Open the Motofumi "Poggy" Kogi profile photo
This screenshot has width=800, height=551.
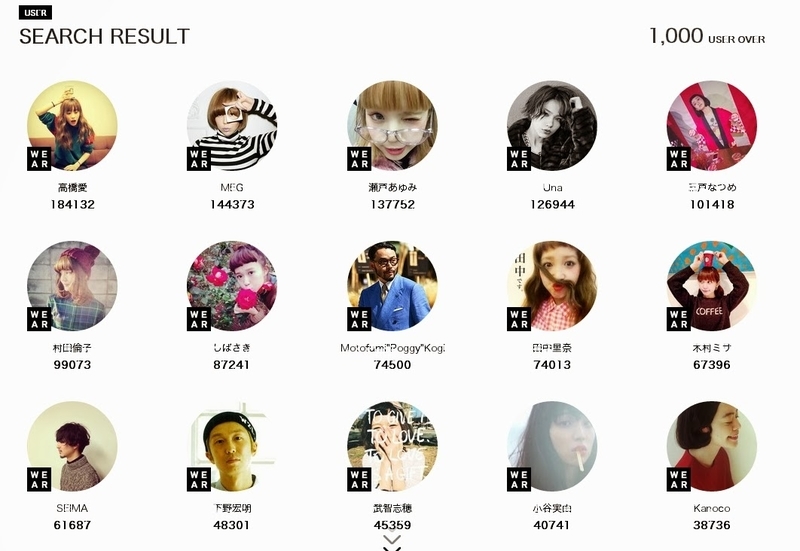coord(392,286)
